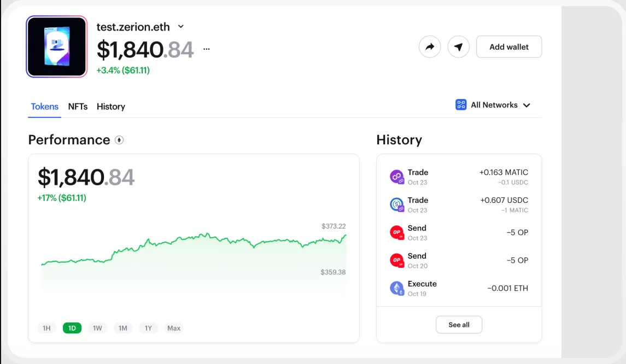Click the Performance section heading
Viewport: 626px width, 364px height.
tap(69, 140)
